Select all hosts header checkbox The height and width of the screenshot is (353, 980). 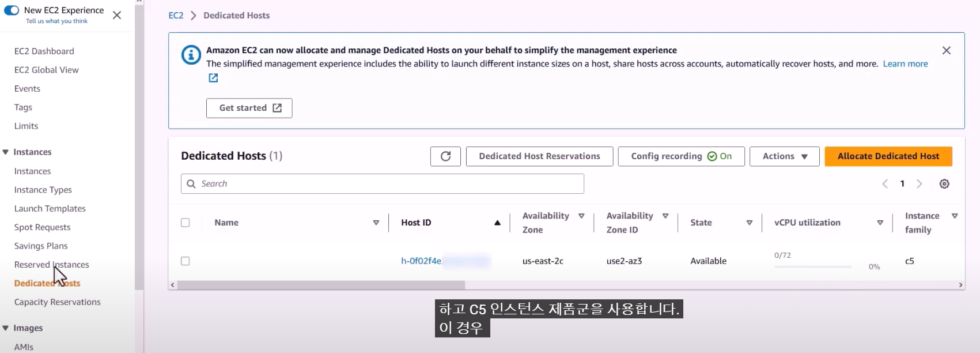pos(186,223)
